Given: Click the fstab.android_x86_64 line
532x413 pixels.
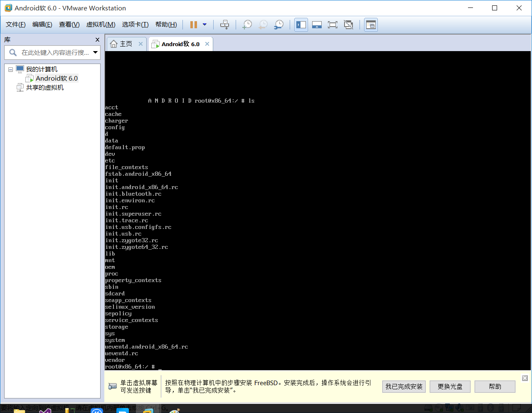Looking at the screenshot, I should [x=138, y=174].
